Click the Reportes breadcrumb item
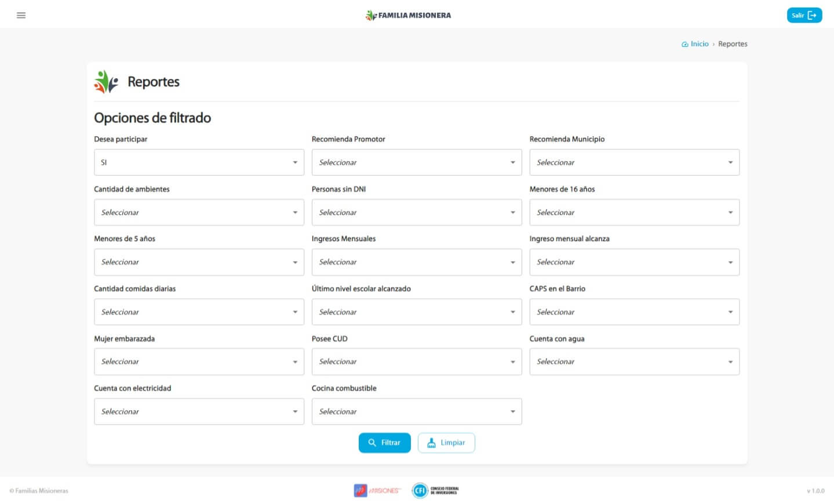The height and width of the screenshot is (504, 834). tap(733, 44)
